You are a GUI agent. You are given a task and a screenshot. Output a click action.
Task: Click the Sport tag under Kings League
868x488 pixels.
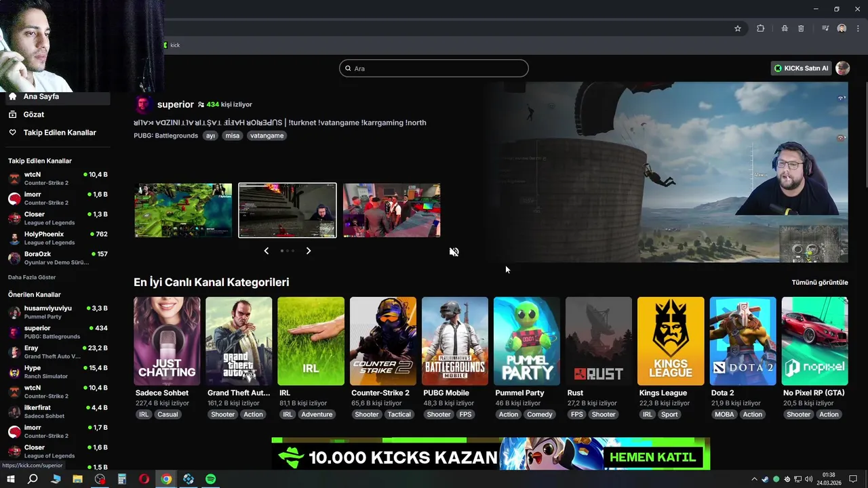point(669,415)
